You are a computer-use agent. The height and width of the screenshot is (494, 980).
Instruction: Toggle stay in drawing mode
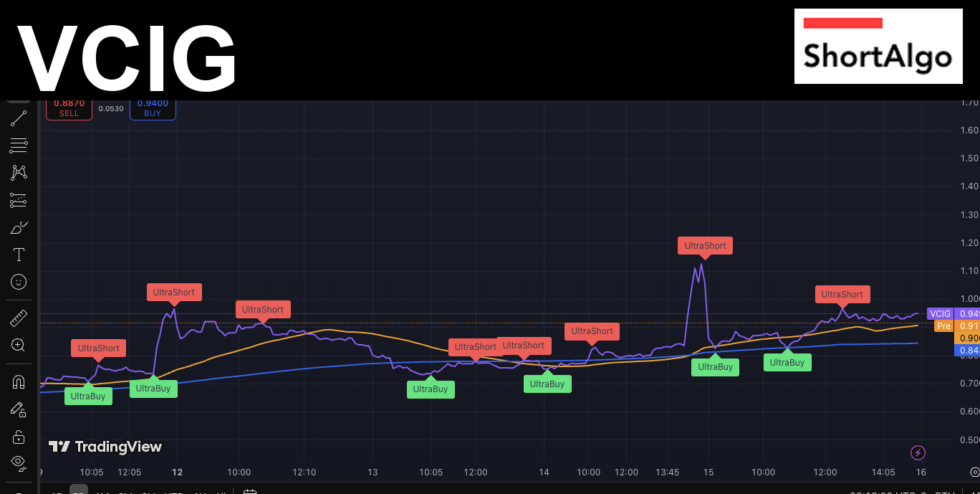coord(19,409)
